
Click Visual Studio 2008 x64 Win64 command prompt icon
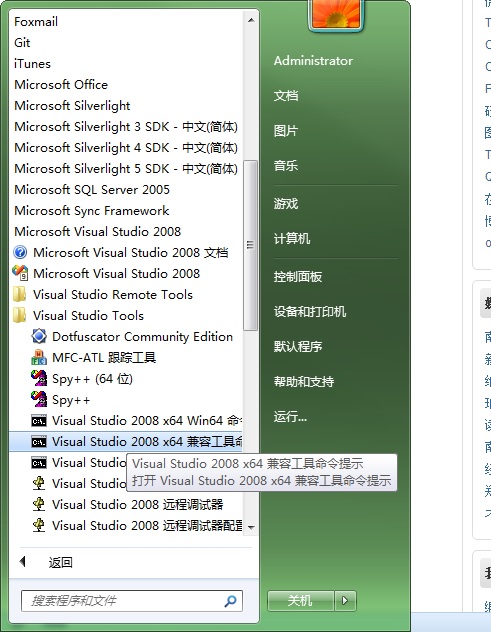click(39, 421)
